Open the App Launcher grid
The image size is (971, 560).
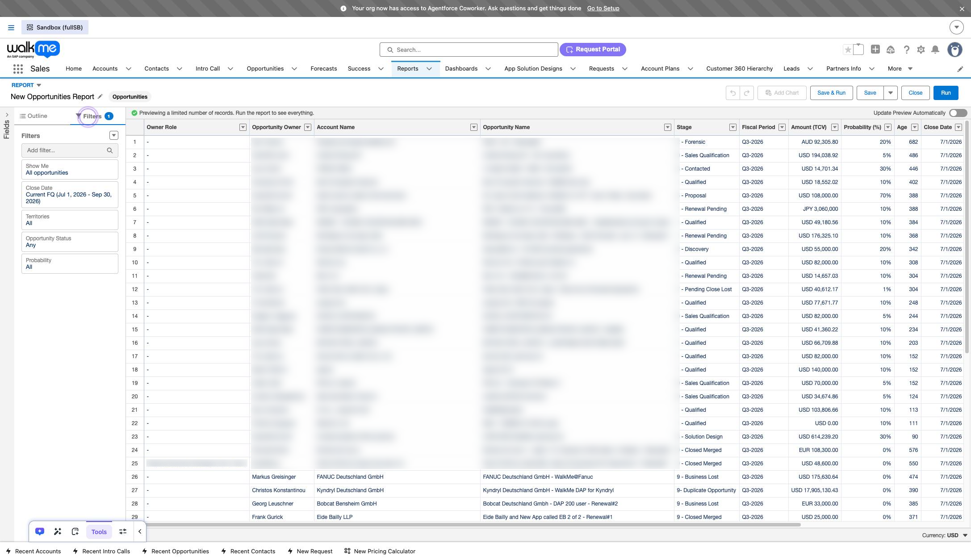18,69
